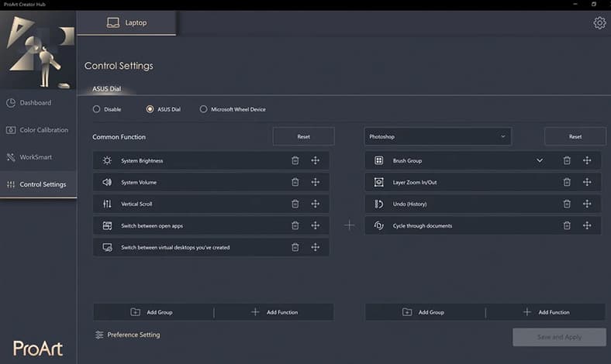Click the Brush Group grid icon
Viewport: 611px width, 364px height.
point(378,160)
